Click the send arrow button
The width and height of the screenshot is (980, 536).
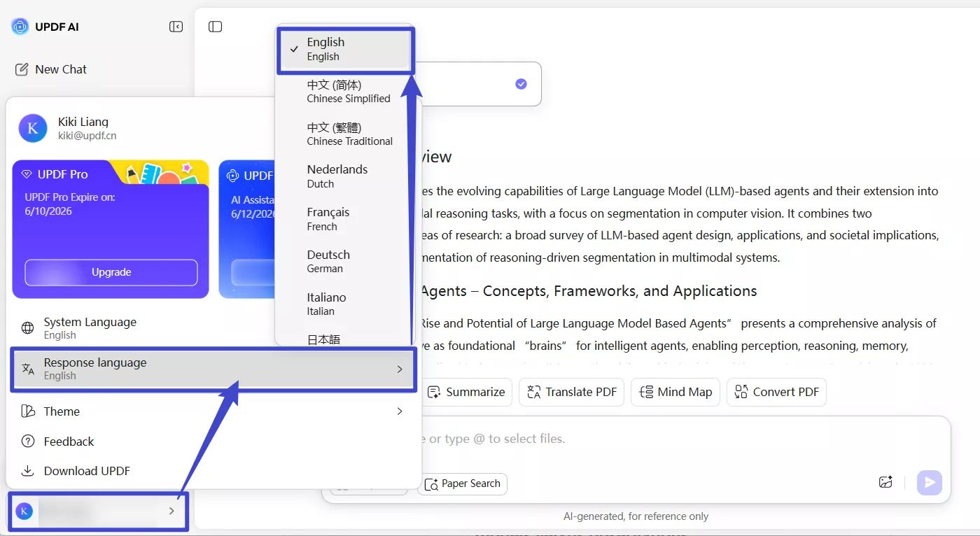click(x=930, y=482)
